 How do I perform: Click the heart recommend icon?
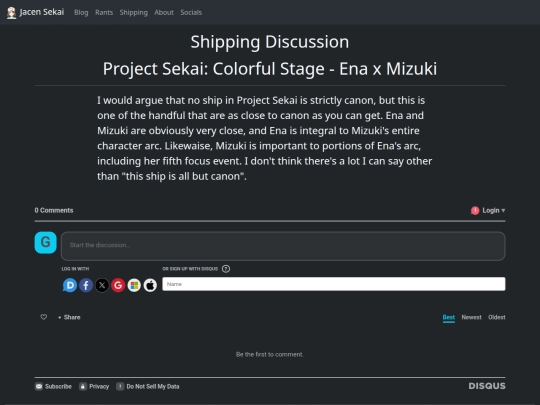point(44,317)
